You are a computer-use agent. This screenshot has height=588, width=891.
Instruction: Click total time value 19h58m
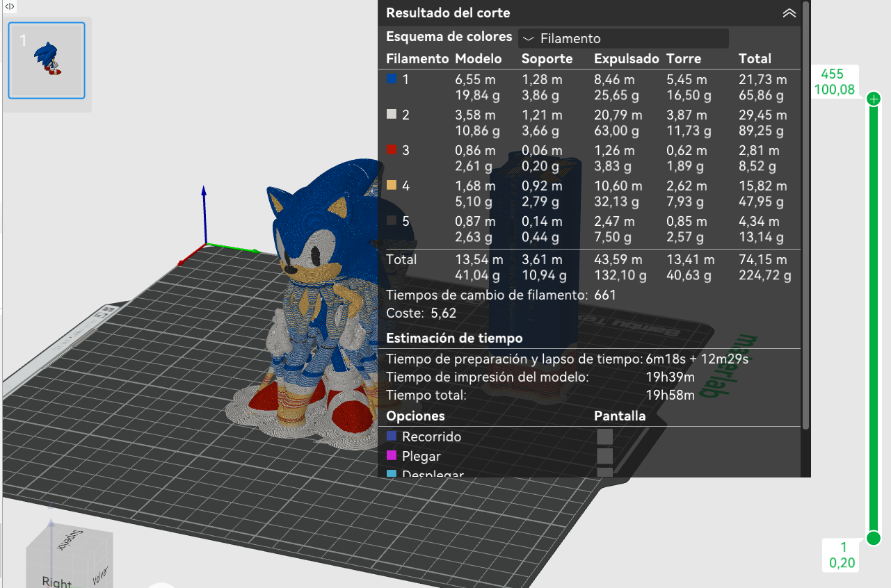pyautogui.click(x=670, y=395)
